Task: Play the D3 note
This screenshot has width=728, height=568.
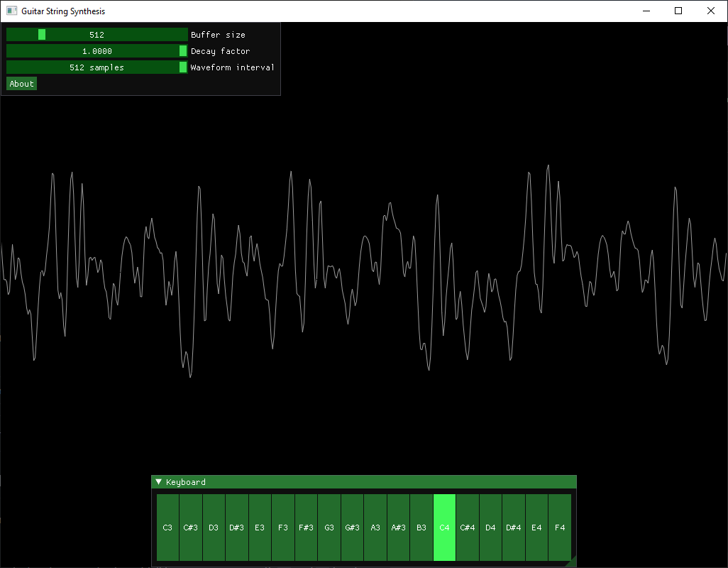Action: point(214,528)
